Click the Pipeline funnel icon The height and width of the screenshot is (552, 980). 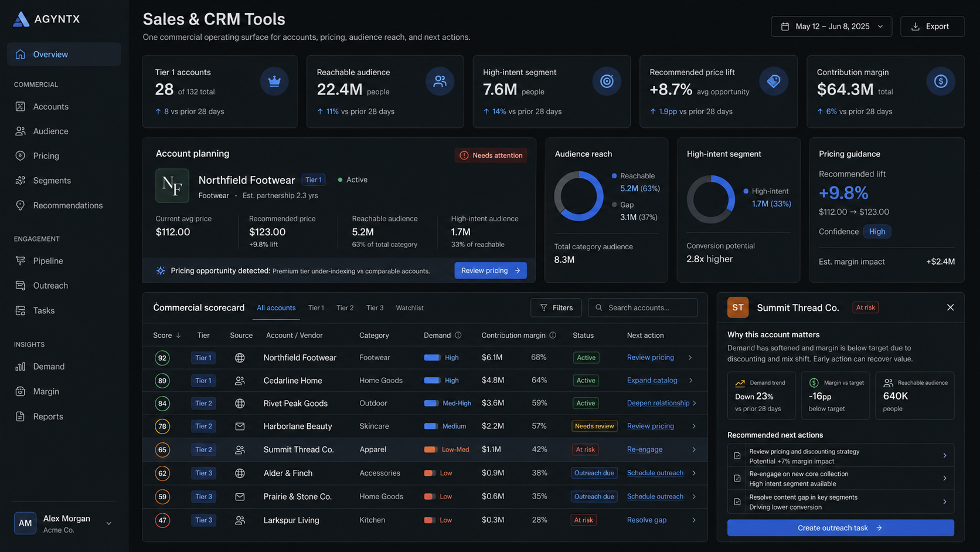[x=21, y=260]
